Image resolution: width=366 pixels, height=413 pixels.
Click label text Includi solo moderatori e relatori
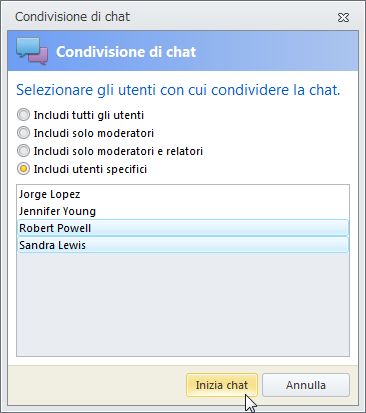tap(118, 151)
